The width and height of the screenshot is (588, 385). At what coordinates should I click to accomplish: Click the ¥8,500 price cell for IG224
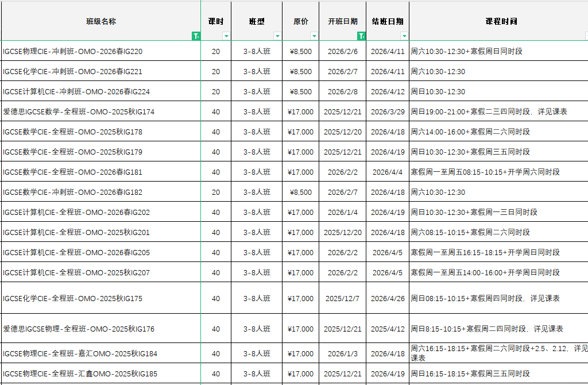(300, 92)
